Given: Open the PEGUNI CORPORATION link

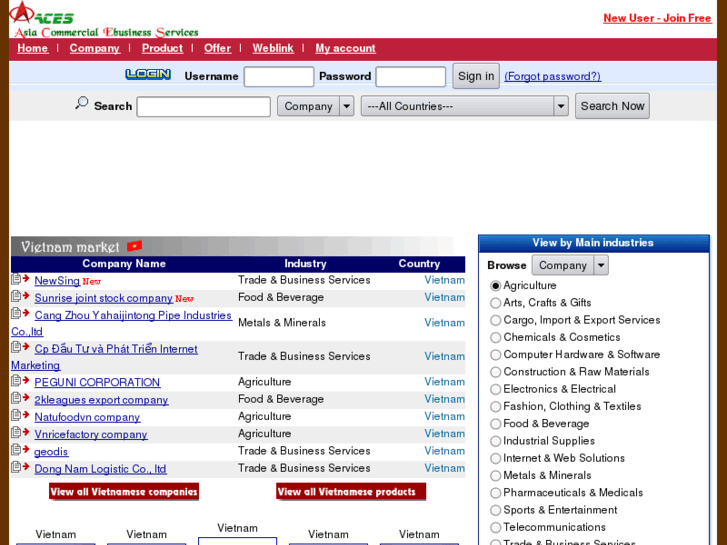Looking at the screenshot, I should point(97,382).
